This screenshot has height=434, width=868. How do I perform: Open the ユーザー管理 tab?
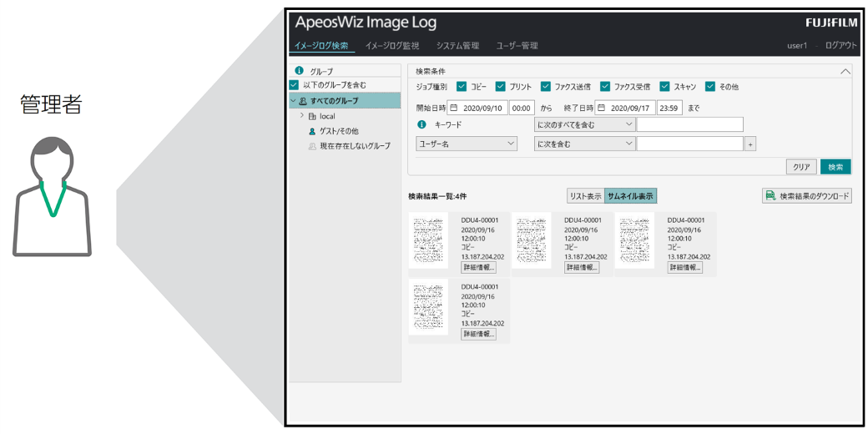pos(517,46)
